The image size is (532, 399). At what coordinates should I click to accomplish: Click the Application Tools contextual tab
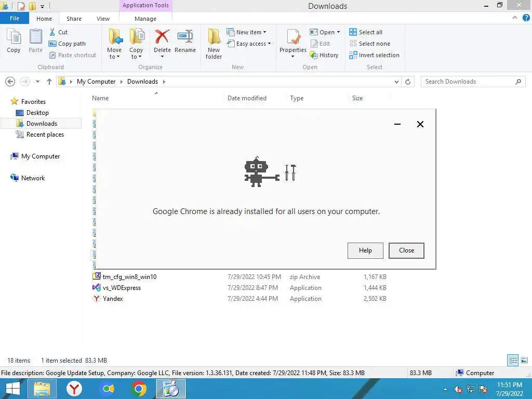(x=145, y=5)
